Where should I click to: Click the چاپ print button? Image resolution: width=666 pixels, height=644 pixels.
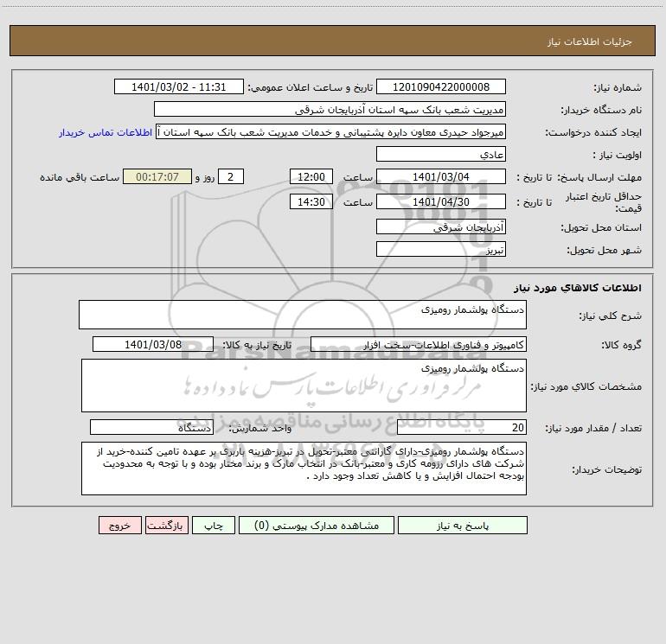tap(214, 526)
